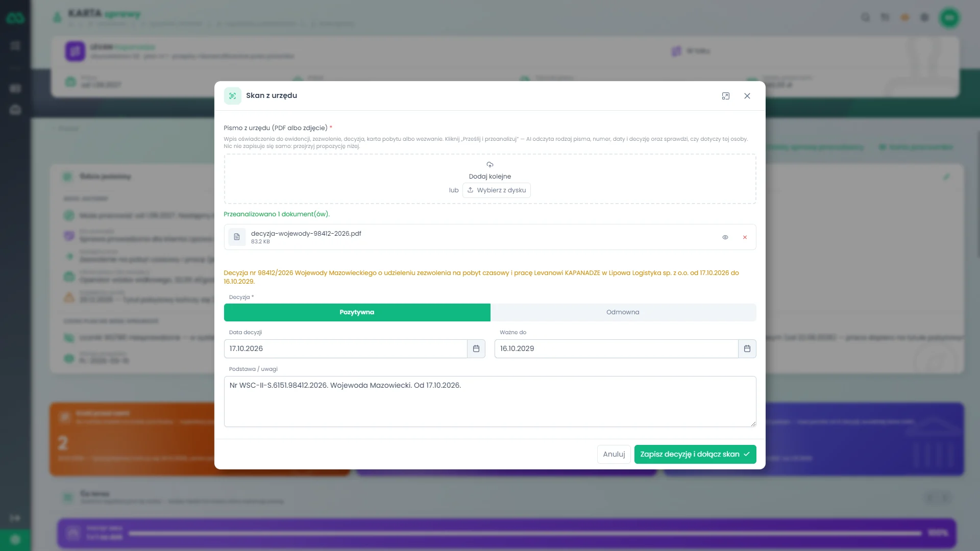Click the Data decyzji field showing 17.10.2026
The height and width of the screenshot is (551, 980).
pos(346,348)
